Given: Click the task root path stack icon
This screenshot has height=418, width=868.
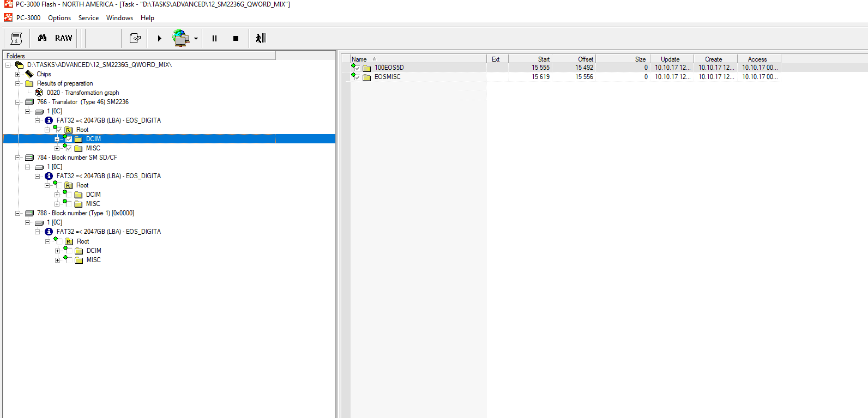Looking at the screenshot, I should [x=20, y=65].
